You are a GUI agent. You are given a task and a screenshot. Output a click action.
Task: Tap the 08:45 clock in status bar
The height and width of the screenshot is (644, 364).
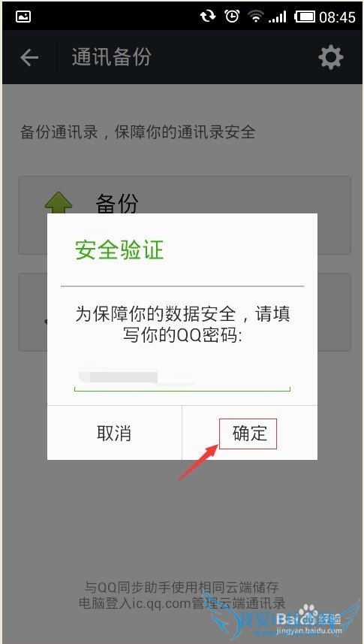click(337, 17)
